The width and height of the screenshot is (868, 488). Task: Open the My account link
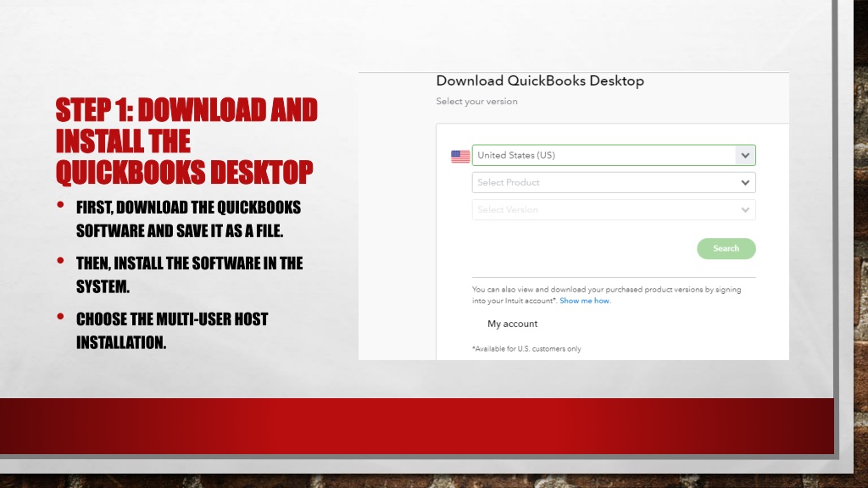[x=512, y=324]
